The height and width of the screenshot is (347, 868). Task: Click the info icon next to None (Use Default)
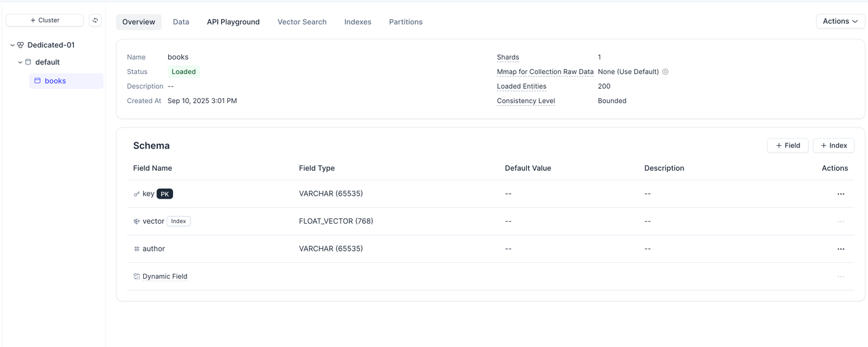(x=665, y=72)
